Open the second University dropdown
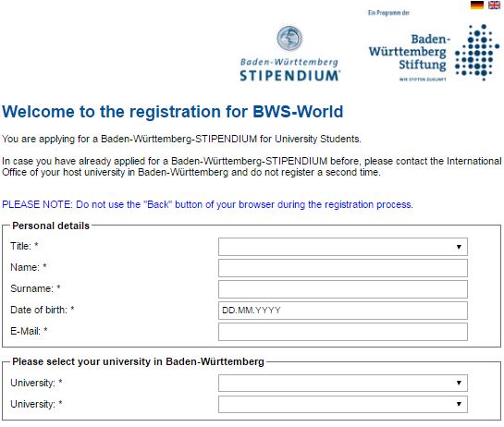 343,404
